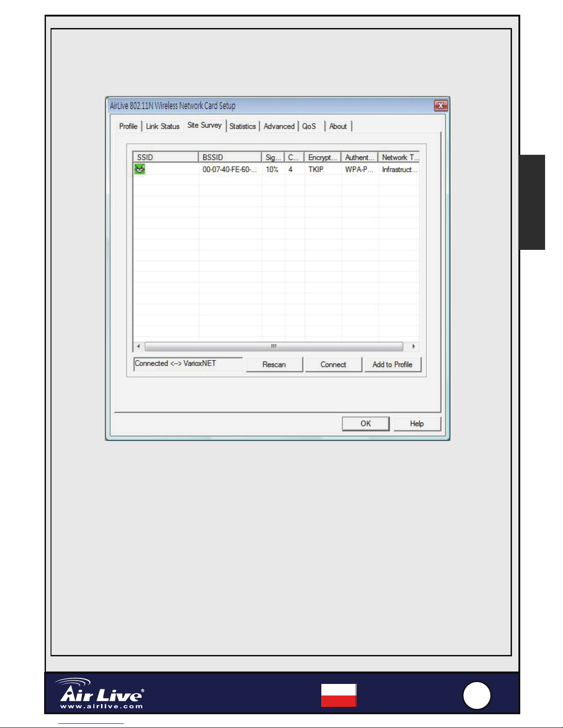Click the Sig... column header
This screenshot has height=728, width=563.
click(273, 157)
